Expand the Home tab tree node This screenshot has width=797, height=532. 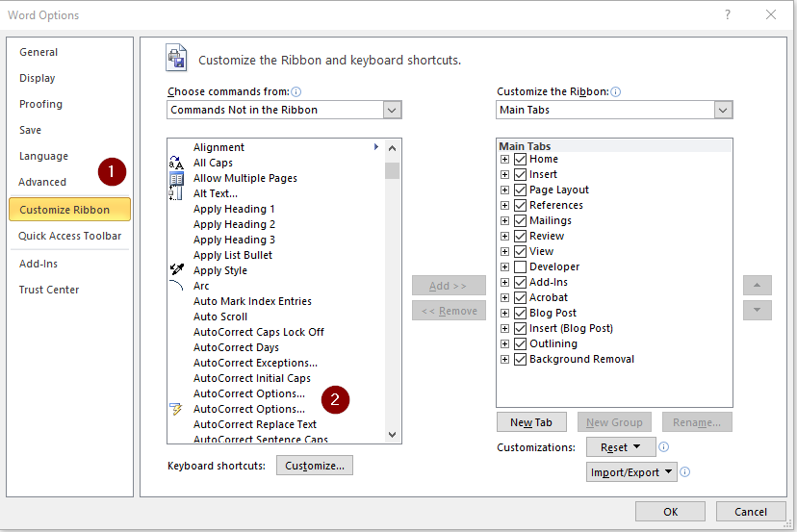pyautogui.click(x=504, y=159)
